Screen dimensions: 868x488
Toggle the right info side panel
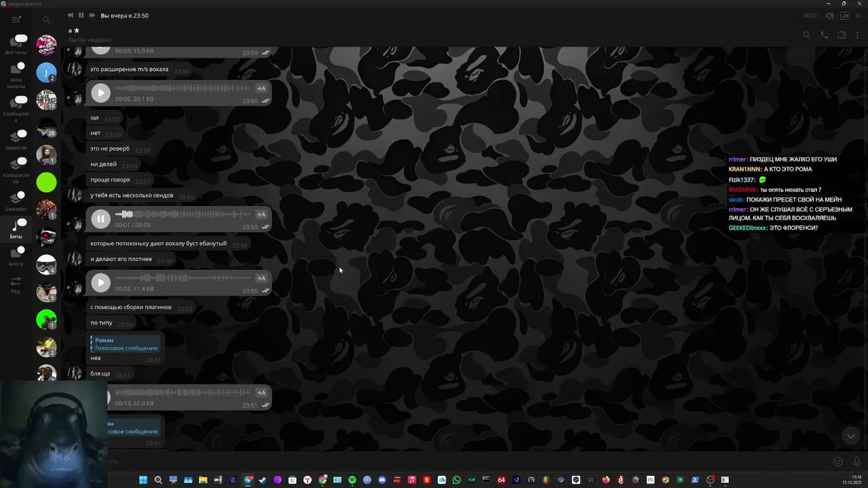click(842, 35)
